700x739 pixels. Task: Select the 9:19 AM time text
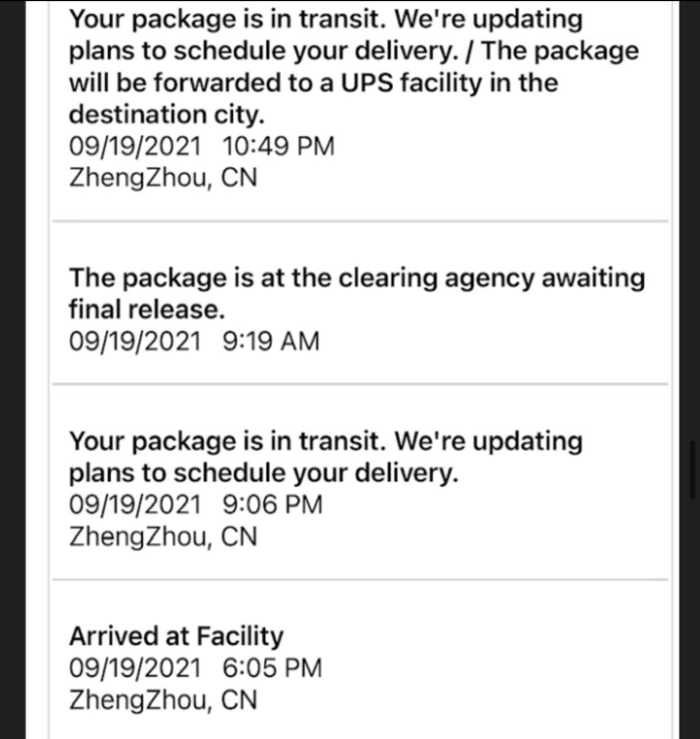tap(271, 341)
